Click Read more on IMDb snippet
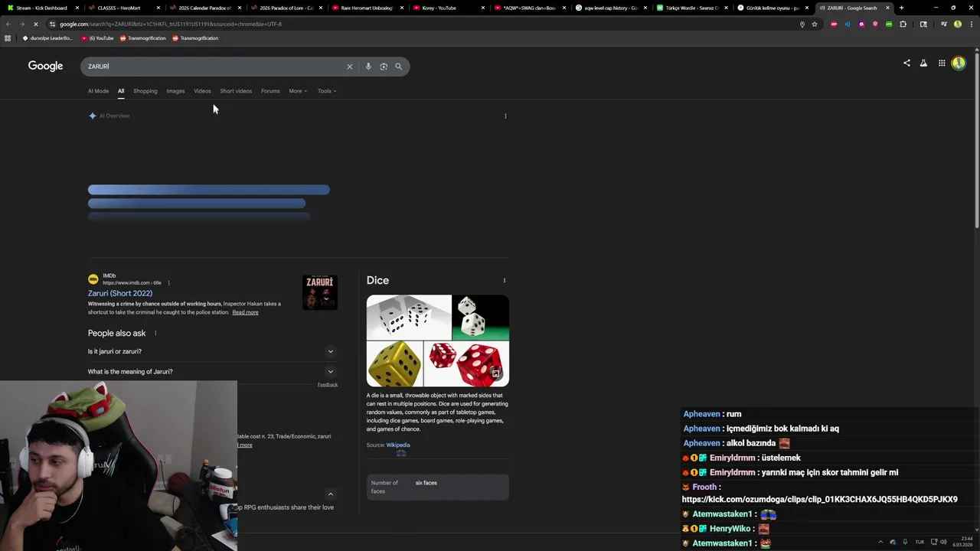 point(245,312)
